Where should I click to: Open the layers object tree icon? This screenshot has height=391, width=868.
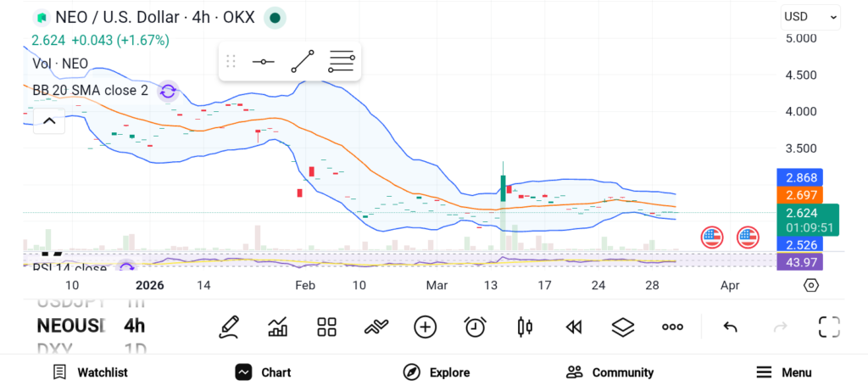623,327
